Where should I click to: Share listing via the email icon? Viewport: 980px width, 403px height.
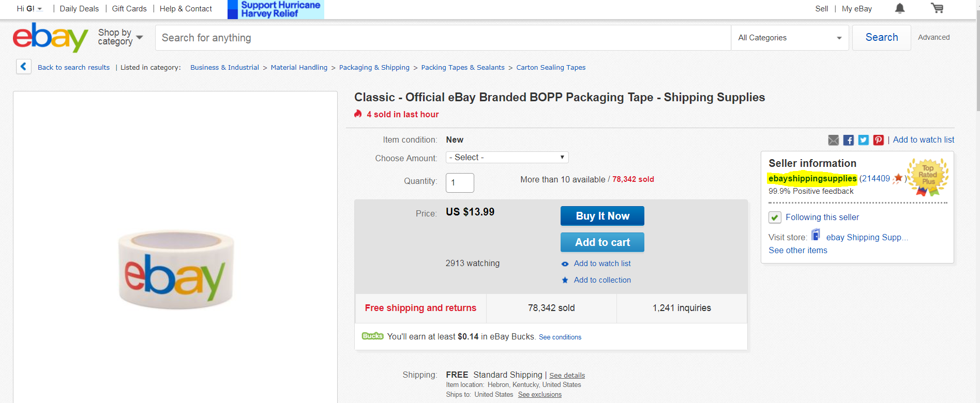pyautogui.click(x=833, y=139)
